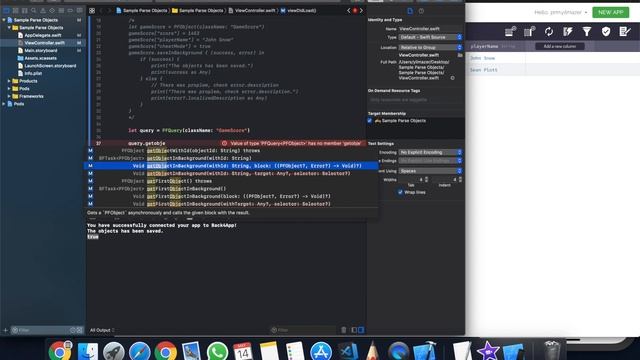The width and height of the screenshot is (640, 360).
Task: Open AppDelegate.swift in navigator
Action: tap(43, 35)
